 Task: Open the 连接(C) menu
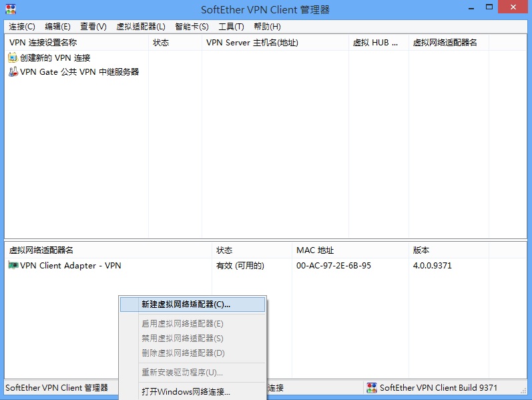point(22,27)
